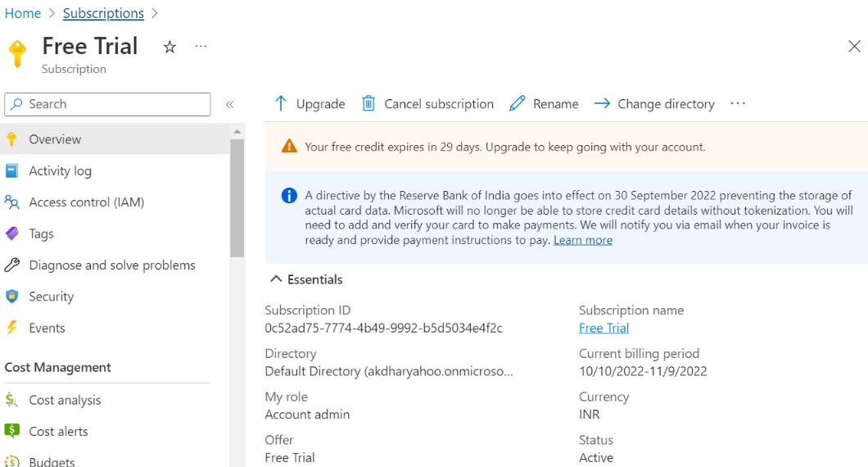This screenshot has height=467, width=868.
Task: Open Access control (IAM)
Action: [115, 202]
